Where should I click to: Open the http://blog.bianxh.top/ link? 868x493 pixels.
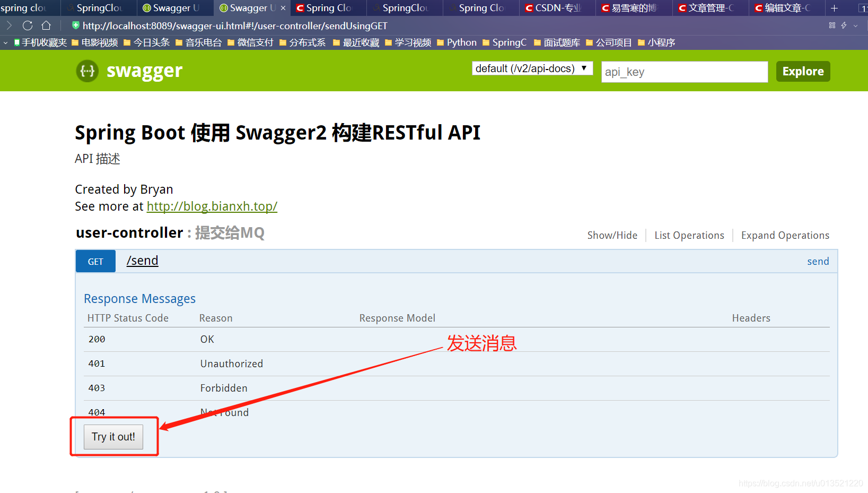[212, 206]
